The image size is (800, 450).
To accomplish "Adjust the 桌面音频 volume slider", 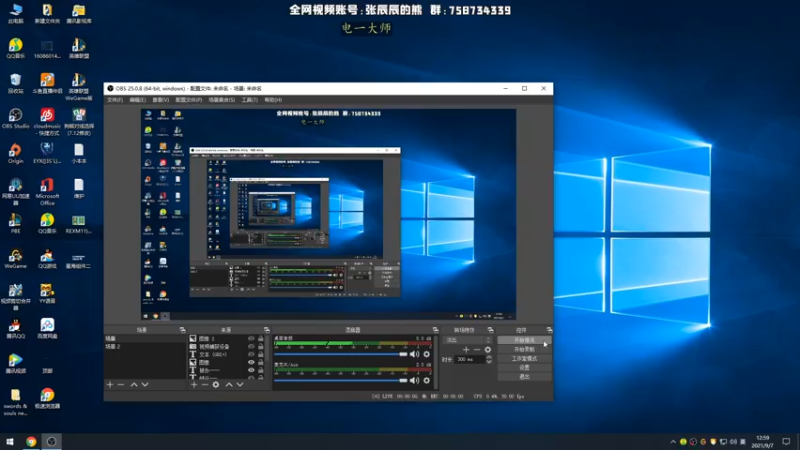I will coord(341,354).
